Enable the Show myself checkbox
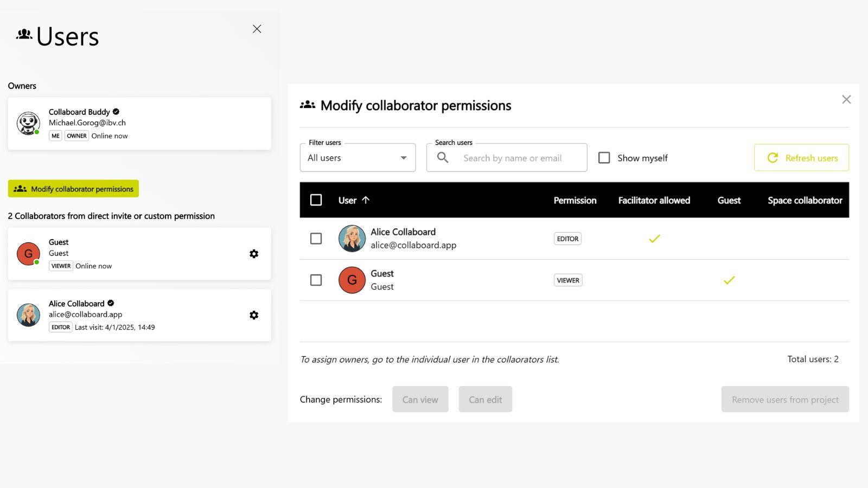868x488 pixels. coord(604,157)
